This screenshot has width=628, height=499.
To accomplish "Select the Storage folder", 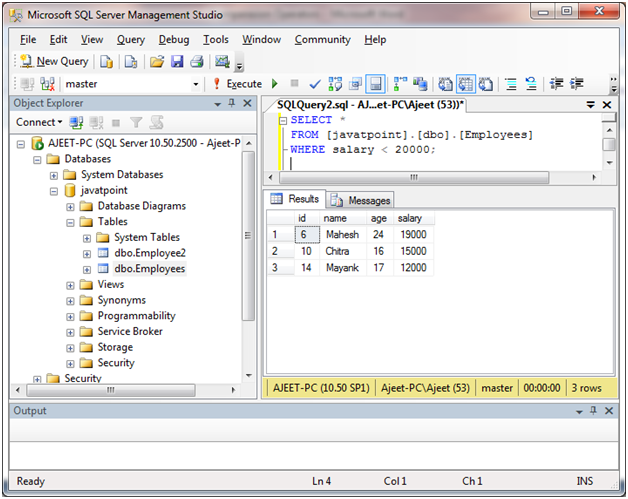I will (115, 347).
